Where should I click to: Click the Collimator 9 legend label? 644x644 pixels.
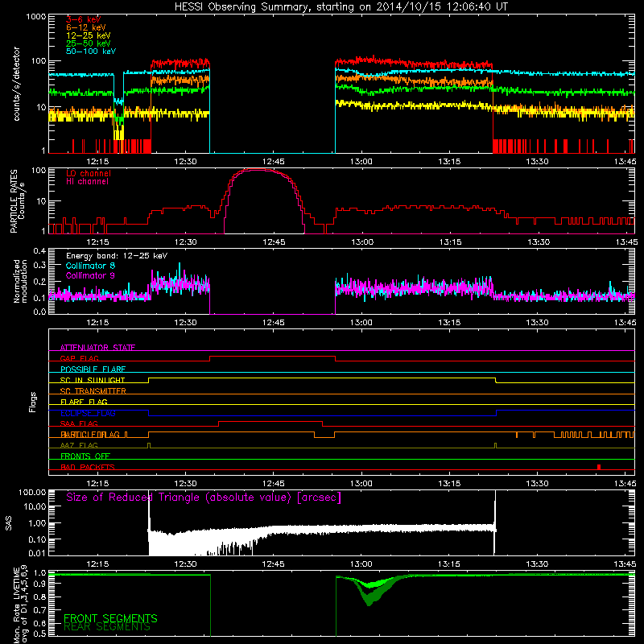point(90,275)
